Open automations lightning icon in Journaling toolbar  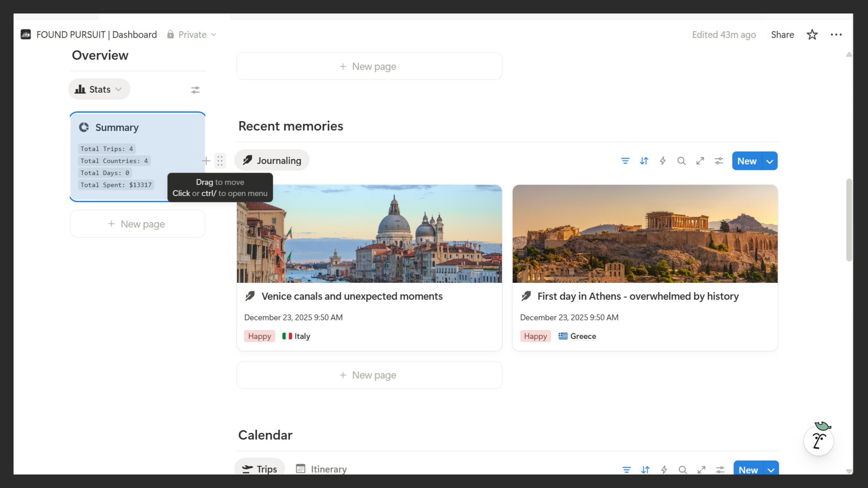click(663, 161)
